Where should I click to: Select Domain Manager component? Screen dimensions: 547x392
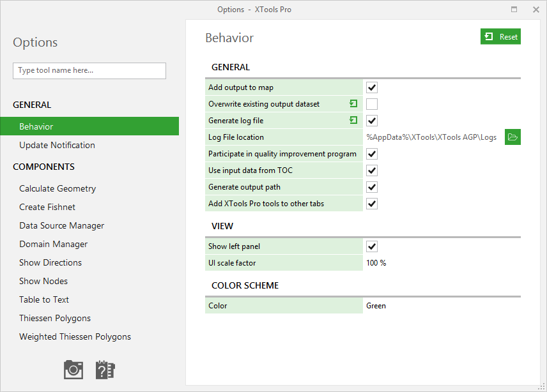[54, 244]
